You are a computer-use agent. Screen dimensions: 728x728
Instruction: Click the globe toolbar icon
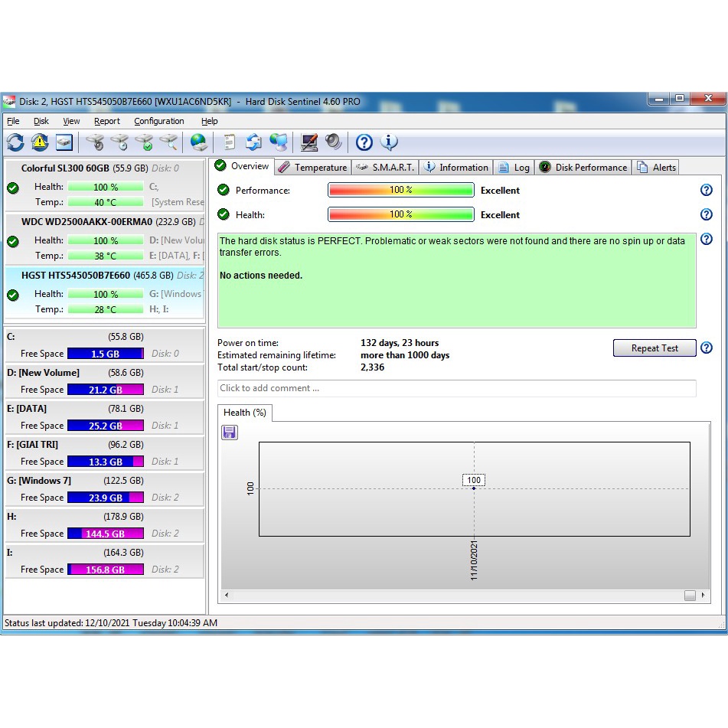pos(198,142)
